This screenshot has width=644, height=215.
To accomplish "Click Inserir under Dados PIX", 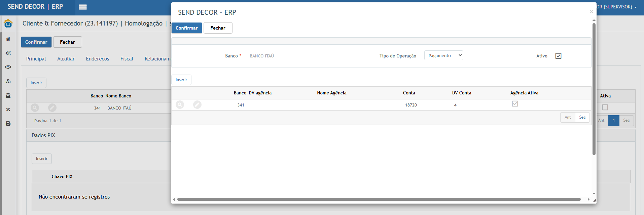I will coord(42,159).
